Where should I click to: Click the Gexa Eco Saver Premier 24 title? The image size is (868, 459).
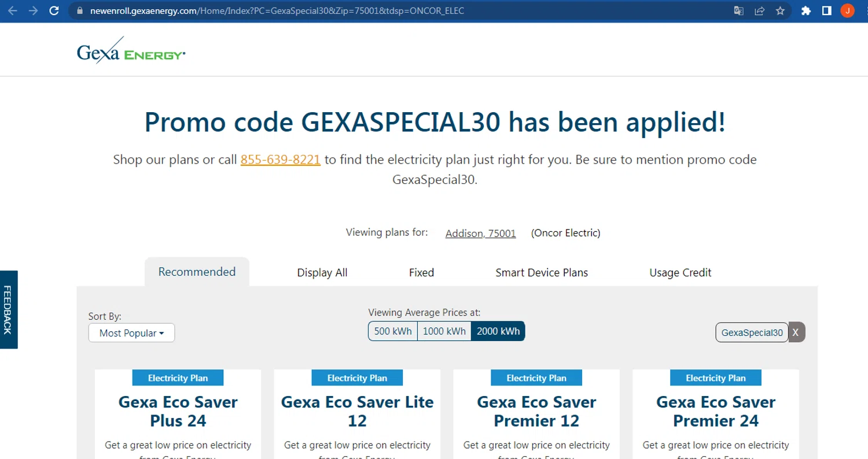[x=716, y=411]
